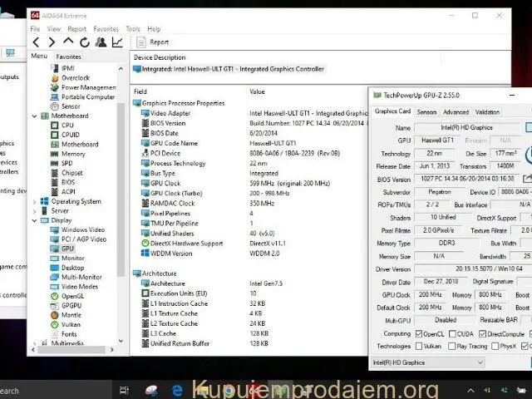The width and height of the screenshot is (532, 399).
Task: Check the Vulkan technologies checkbox
Action: click(417, 346)
